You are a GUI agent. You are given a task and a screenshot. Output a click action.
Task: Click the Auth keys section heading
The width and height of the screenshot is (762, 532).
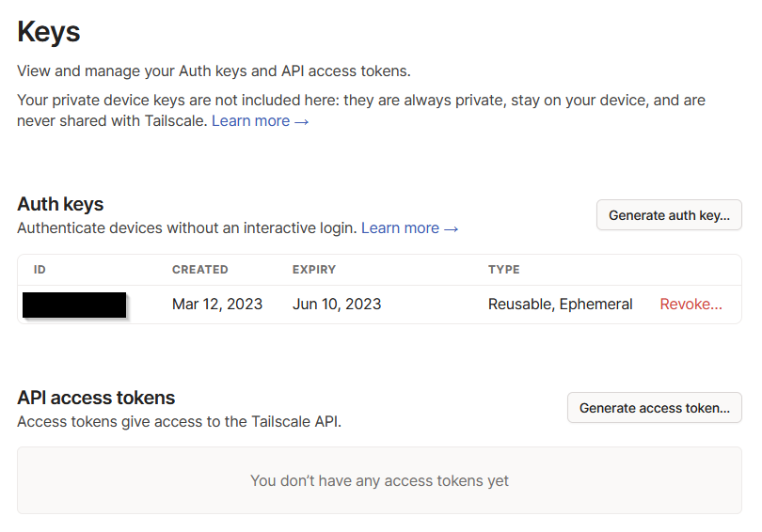coord(60,204)
